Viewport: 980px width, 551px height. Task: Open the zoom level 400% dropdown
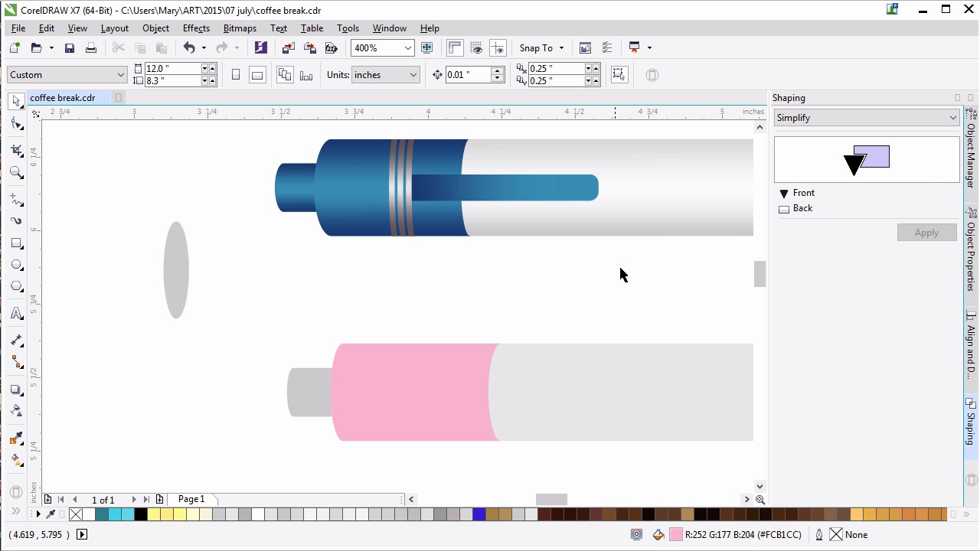[407, 47]
